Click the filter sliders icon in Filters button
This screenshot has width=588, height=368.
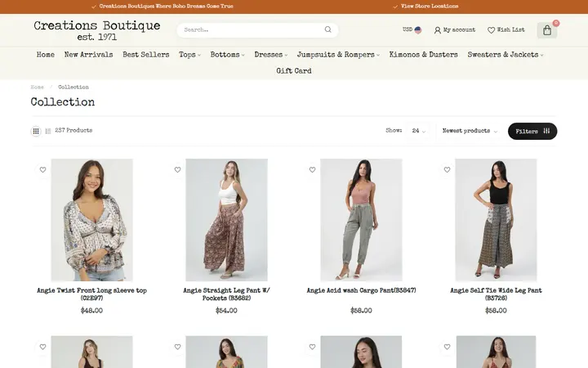click(546, 131)
